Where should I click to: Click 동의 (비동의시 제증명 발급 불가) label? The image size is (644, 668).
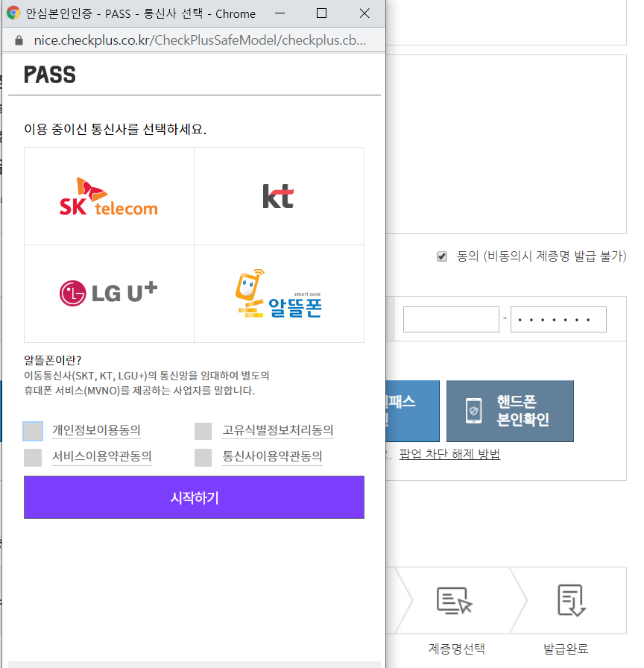pyautogui.click(x=541, y=256)
